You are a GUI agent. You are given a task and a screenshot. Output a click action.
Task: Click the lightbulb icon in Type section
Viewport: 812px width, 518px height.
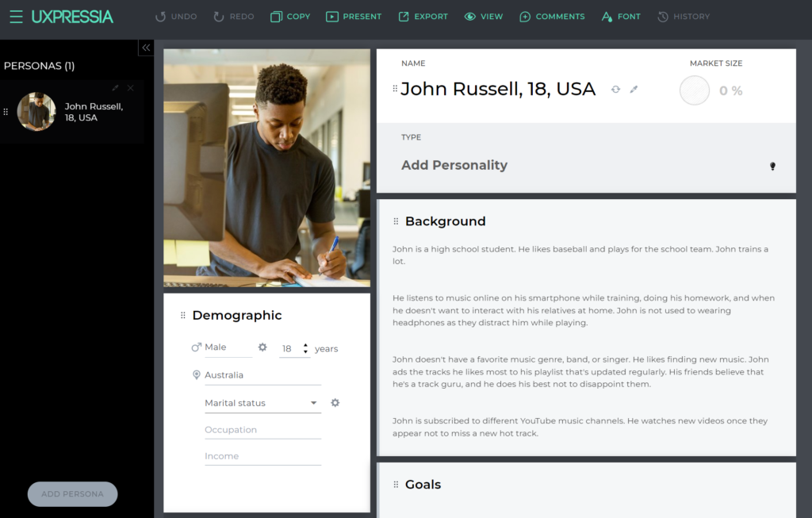click(x=772, y=166)
